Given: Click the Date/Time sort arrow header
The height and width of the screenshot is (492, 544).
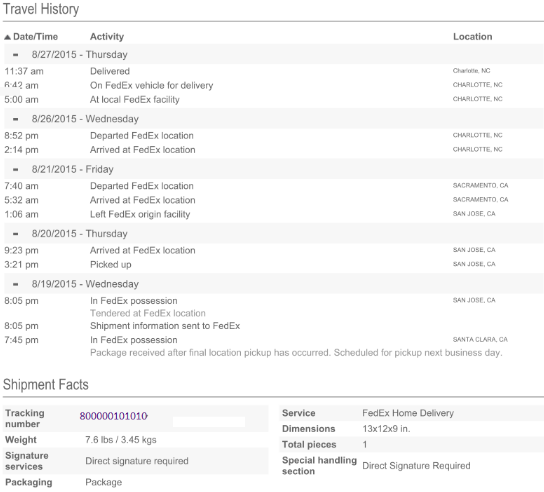Looking at the screenshot, I should [31, 37].
